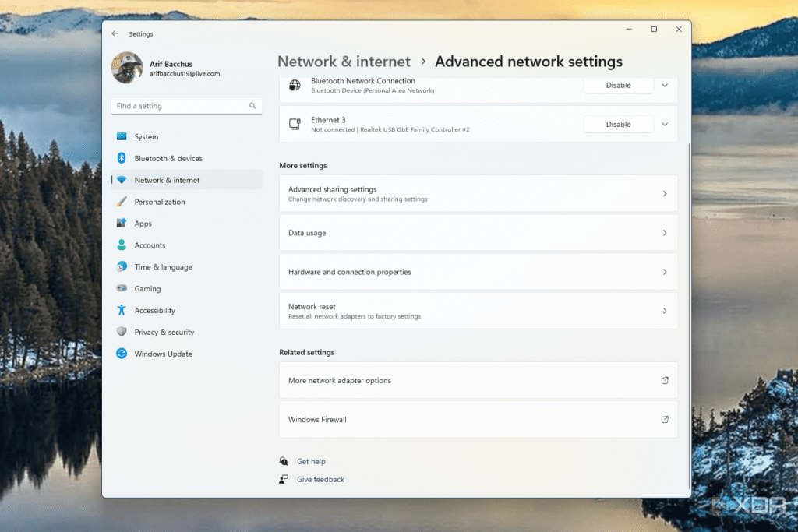Select Gaming label in sidebar
This screenshot has height=532, width=798.
pyautogui.click(x=147, y=288)
